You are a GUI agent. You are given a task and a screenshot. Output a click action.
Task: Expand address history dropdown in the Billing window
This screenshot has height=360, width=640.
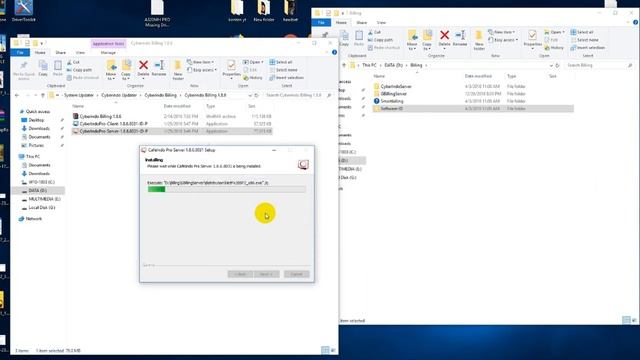click(551, 65)
